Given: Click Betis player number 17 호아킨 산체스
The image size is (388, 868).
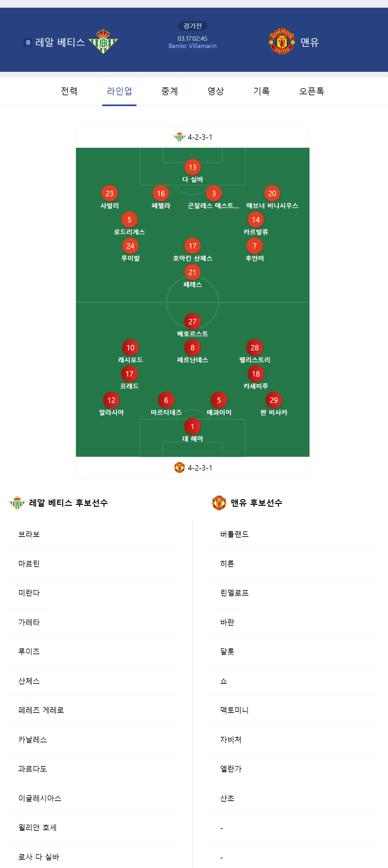Looking at the screenshot, I should (192, 246).
